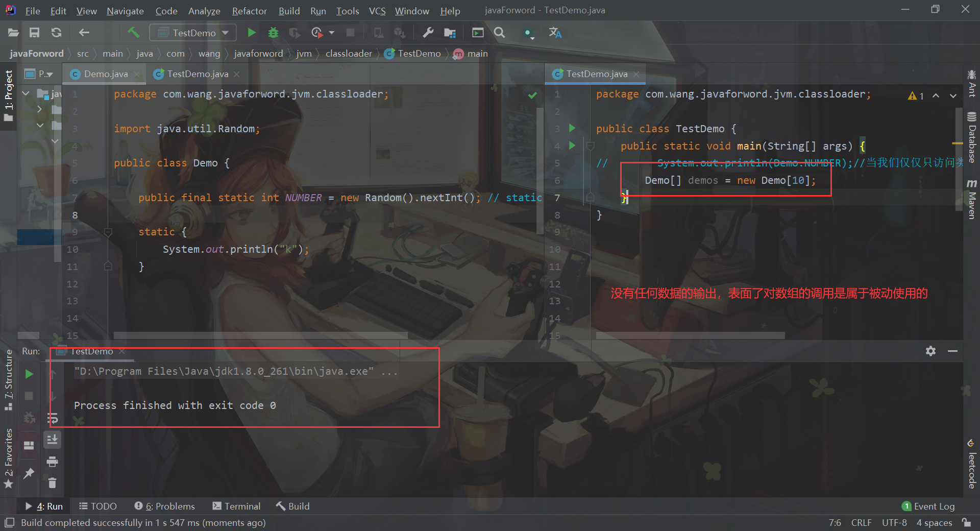980x531 pixels.
Task: Click the jvm breadcrumb
Action: [x=304, y=54]
